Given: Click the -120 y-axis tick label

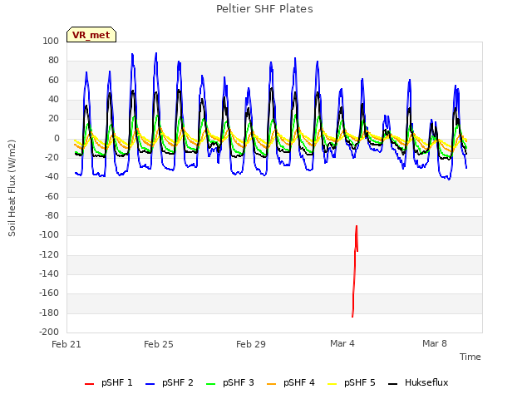Looking at the screenshot, I should click(49, 255).
